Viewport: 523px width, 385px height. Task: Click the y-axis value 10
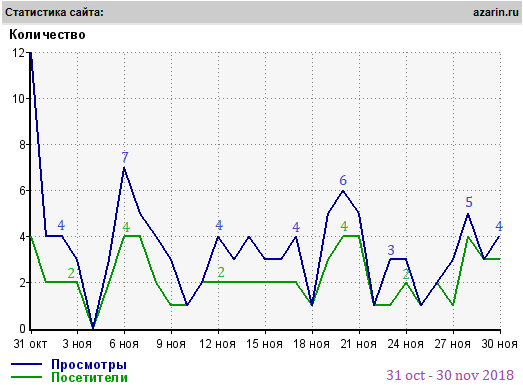pyautogui.click(x=18, y=99)
